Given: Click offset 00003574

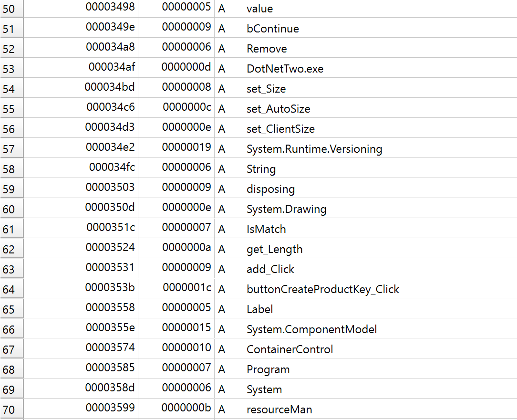Looking at the screenshot, I should point(110,347).
